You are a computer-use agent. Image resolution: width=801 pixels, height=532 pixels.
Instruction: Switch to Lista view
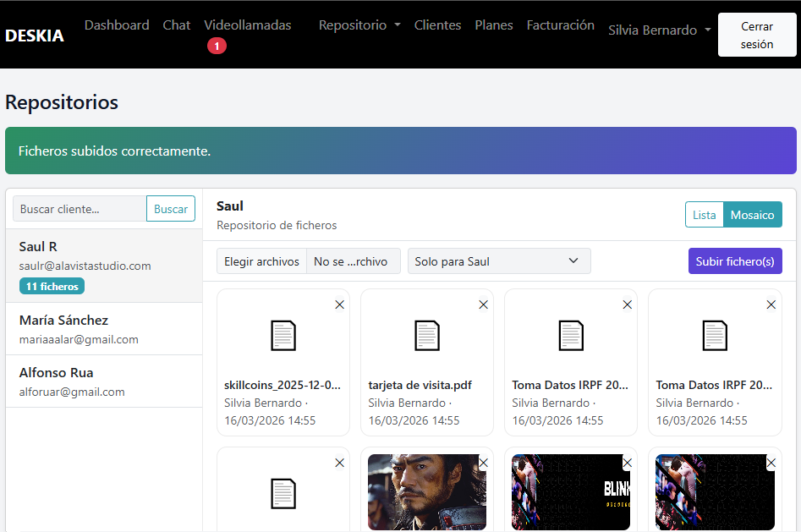[704, 215]
